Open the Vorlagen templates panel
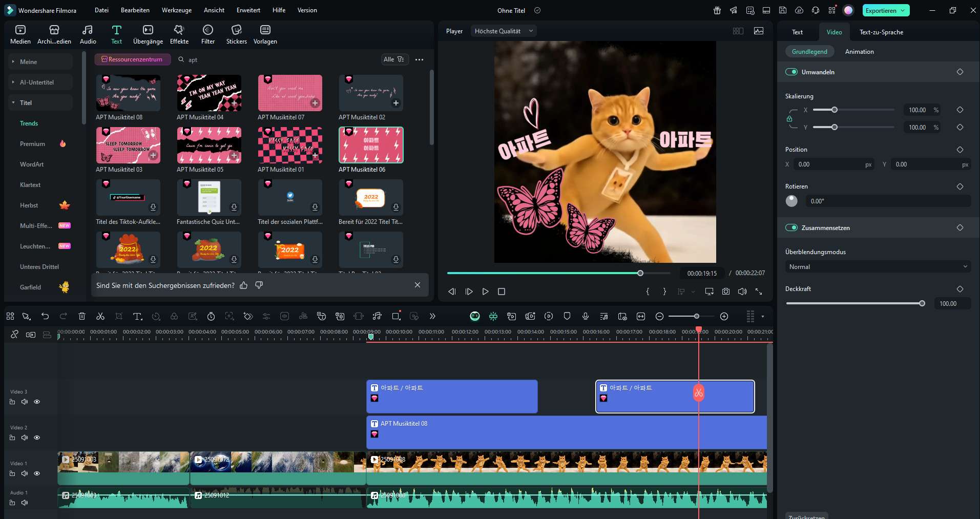Image resolution: width=980 pixels, height=519 pixels. 265,34
